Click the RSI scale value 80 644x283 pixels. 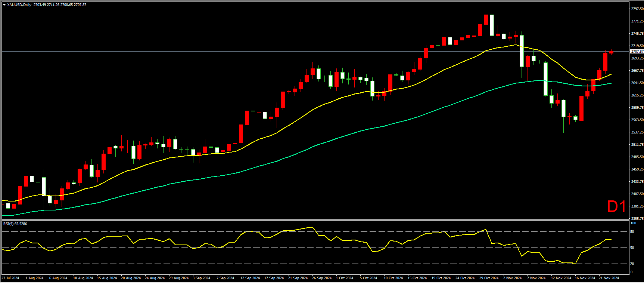632,232
